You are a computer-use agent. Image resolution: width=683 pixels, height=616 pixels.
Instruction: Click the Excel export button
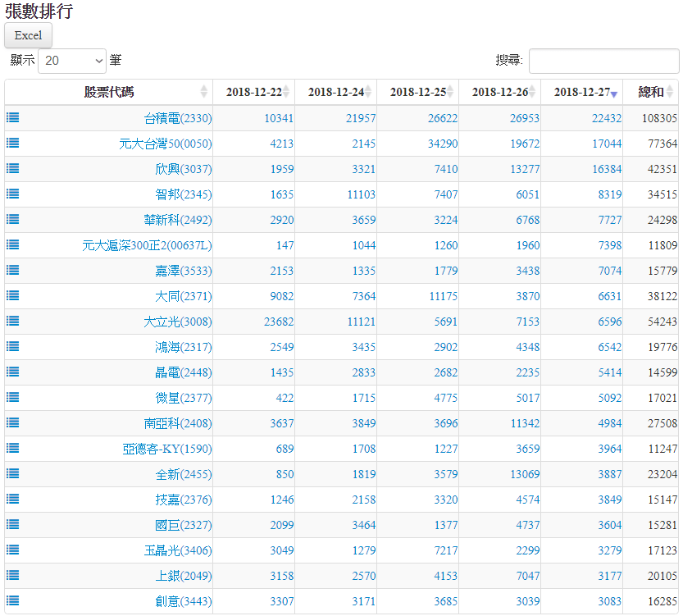pos(29,35)
